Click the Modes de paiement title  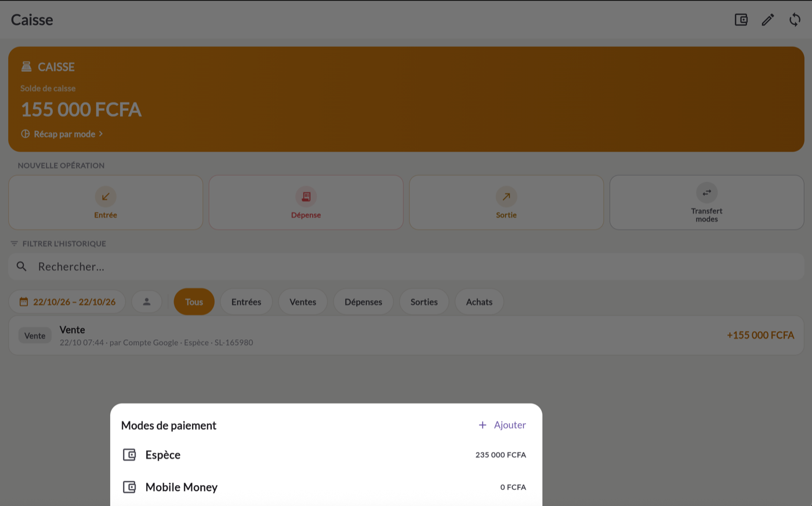[169, 425]
